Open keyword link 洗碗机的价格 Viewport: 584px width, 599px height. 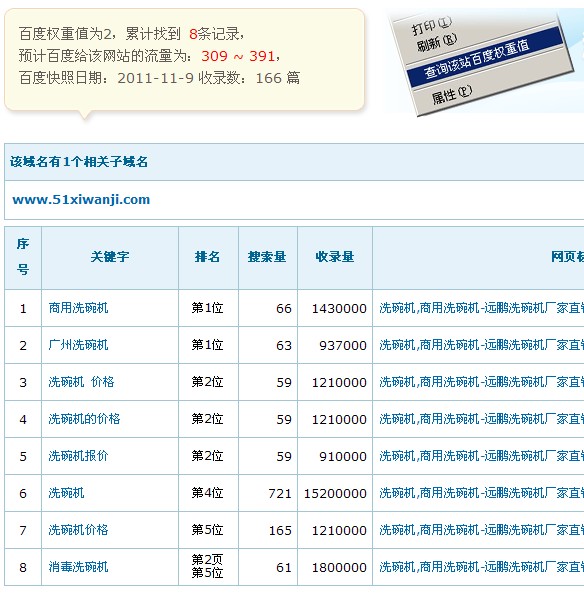click(x=84, y=419)
